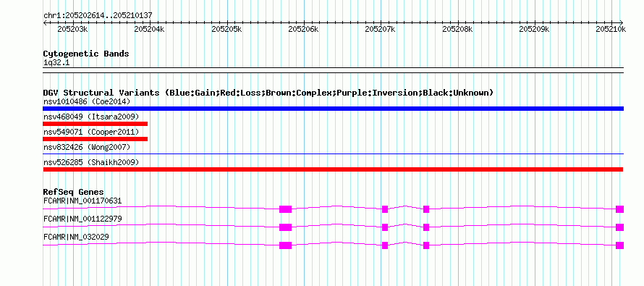This screenshot has width=644, height=286.
Task: Open the FCAMR|NM_001170631 transcript label
Action: click(x=82, y=201)
